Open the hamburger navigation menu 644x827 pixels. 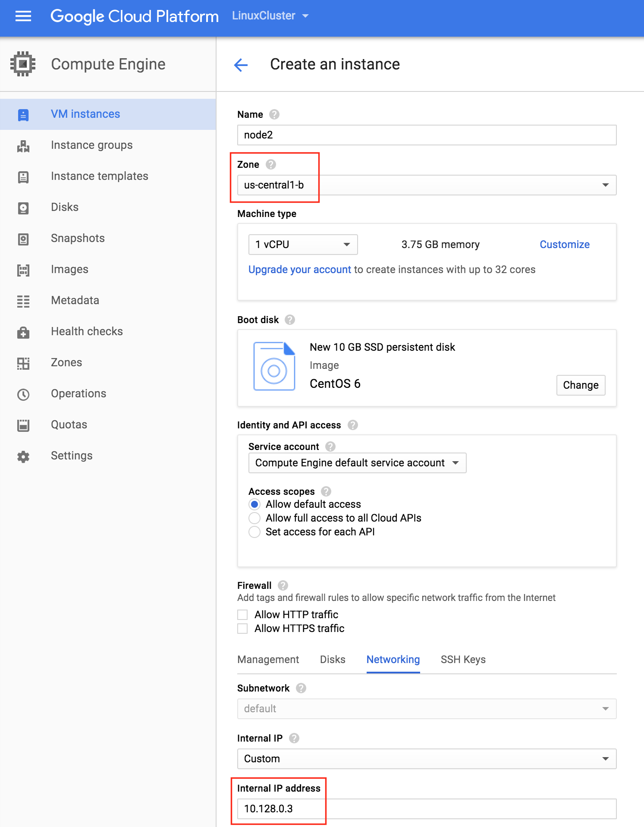(23, 16)
